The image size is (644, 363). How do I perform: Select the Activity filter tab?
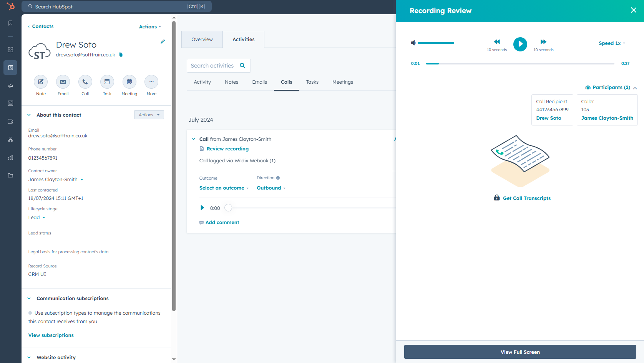point(202,82)
